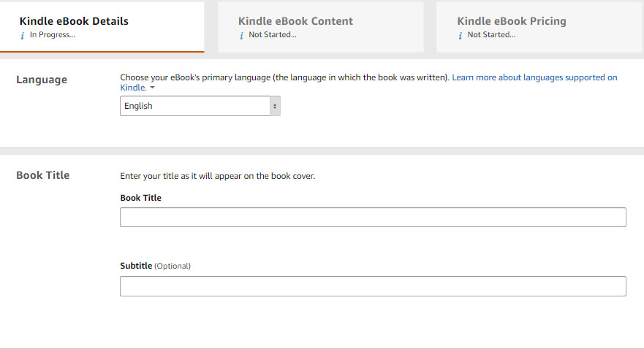The width and height of the screenshot is (644, 349).
Task: Switch to Kindle eBook Details tab
Action: point(102,27)
